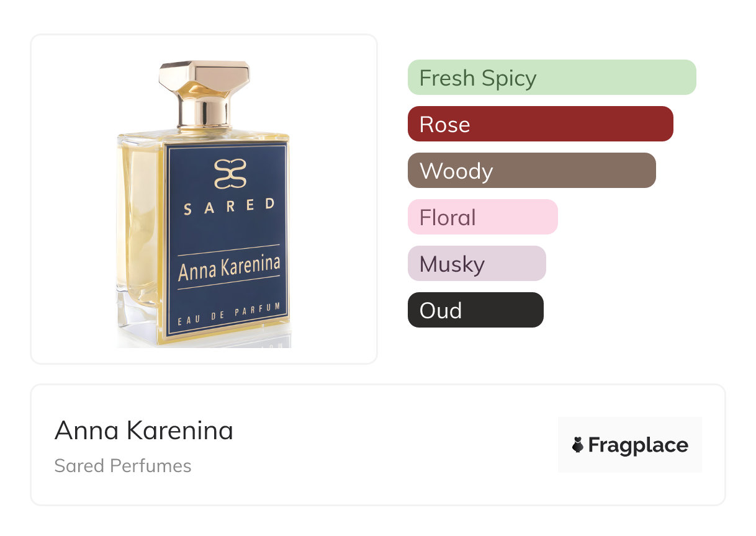Select the Fresh Spicy accord bar
Screen dimensions: 756x536
click(551, 78)
